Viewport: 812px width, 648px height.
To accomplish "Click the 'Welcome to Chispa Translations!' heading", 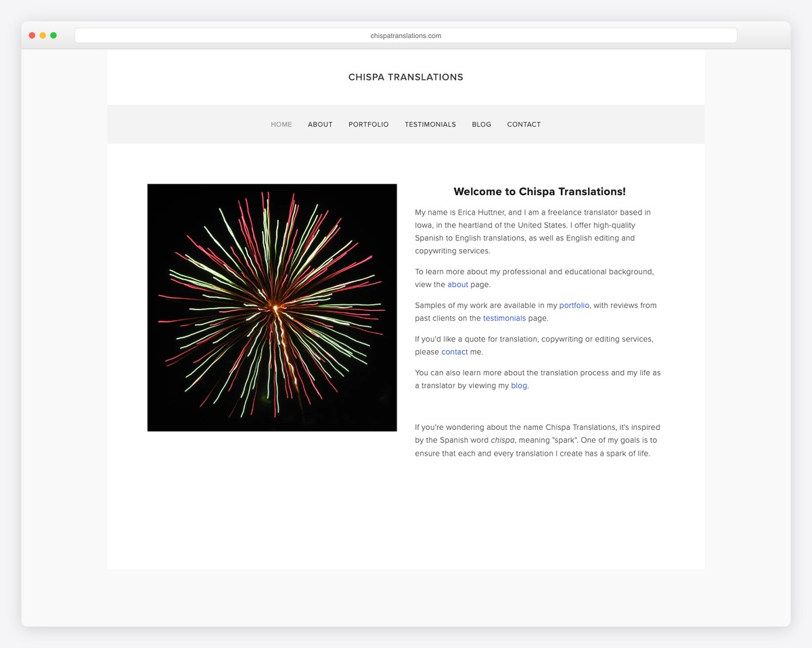I will click(x=539, y=192).
